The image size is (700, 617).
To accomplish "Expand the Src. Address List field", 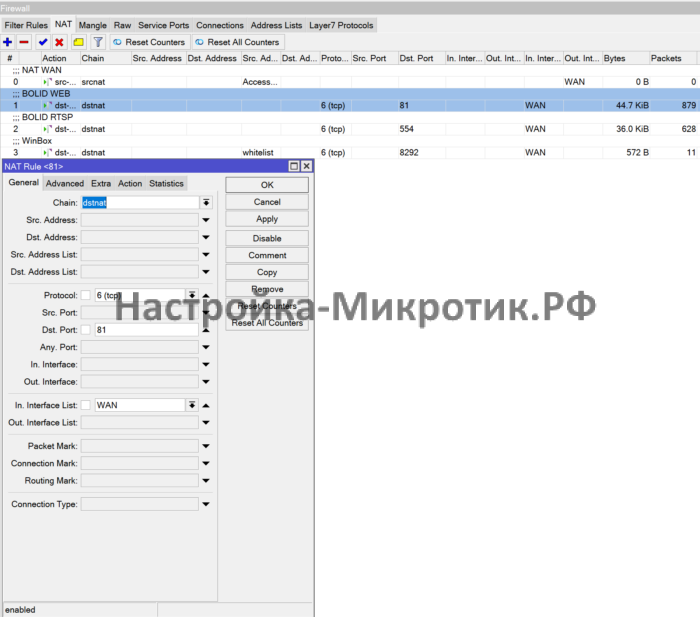I will click(x=206, y=254).
